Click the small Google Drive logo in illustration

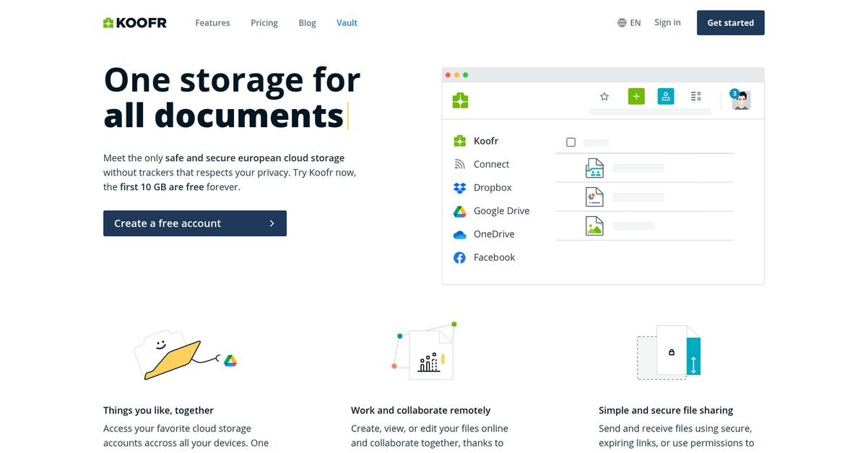(230, 361)
